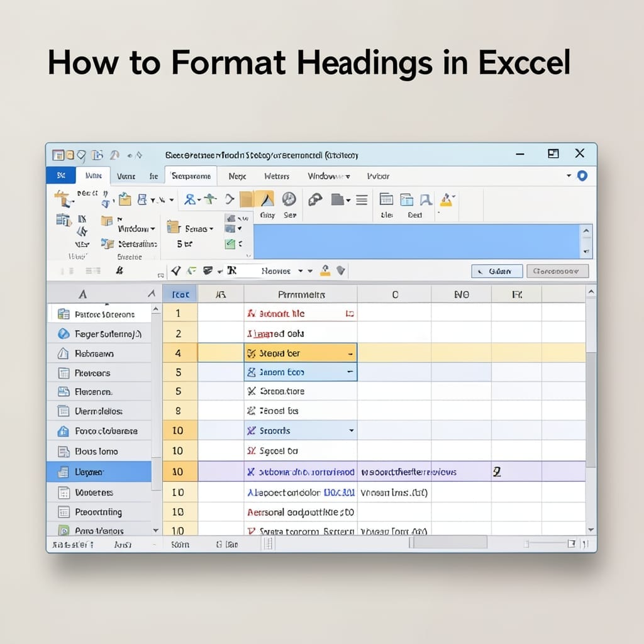The height and width of the screenshot is (644, 644).
Task: Click the grid's vertical scroll-up arrow
Action: (591, 292)
